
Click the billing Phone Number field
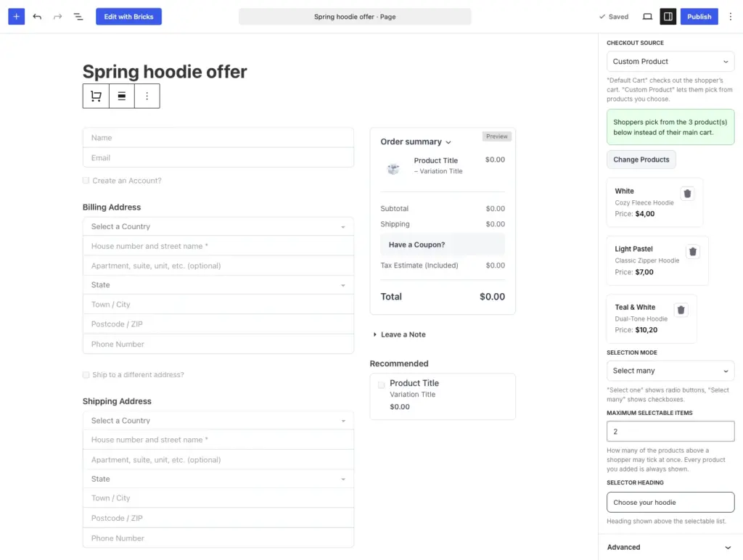pos(218,344)
